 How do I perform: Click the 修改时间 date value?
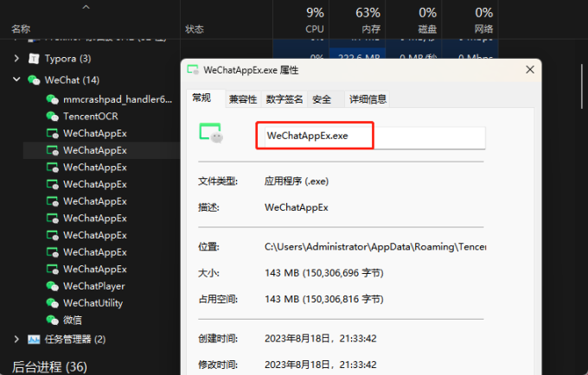click(x=320, y=365)
